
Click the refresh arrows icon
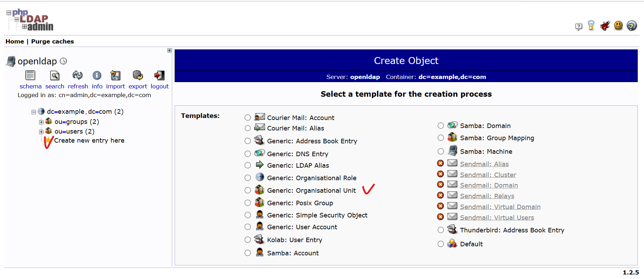pos(77,75)
